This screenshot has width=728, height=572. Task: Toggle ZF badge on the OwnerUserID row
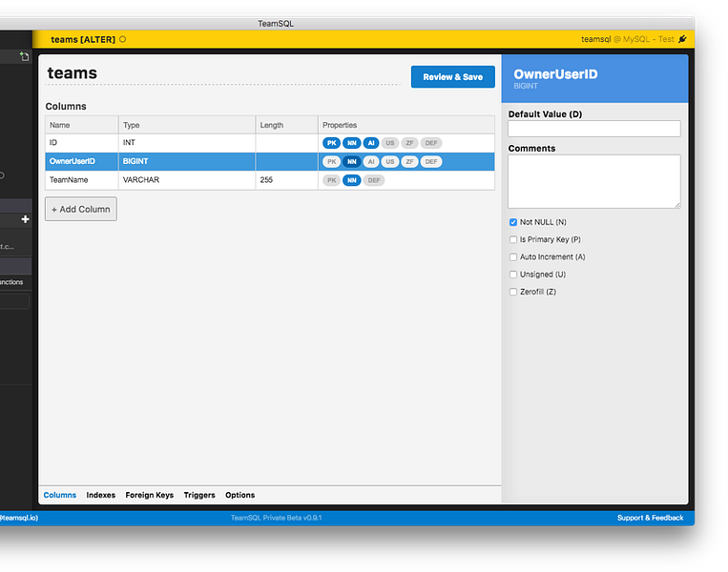click(x=409, y=161)
